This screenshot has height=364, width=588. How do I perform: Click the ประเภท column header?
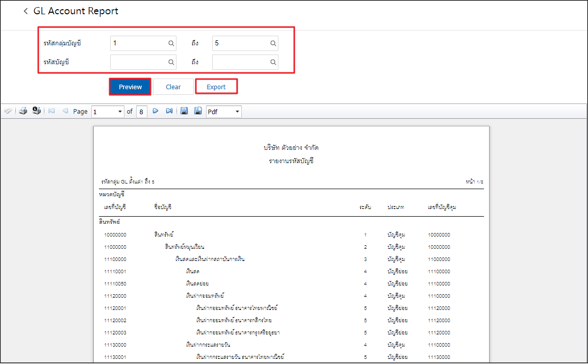396,207
